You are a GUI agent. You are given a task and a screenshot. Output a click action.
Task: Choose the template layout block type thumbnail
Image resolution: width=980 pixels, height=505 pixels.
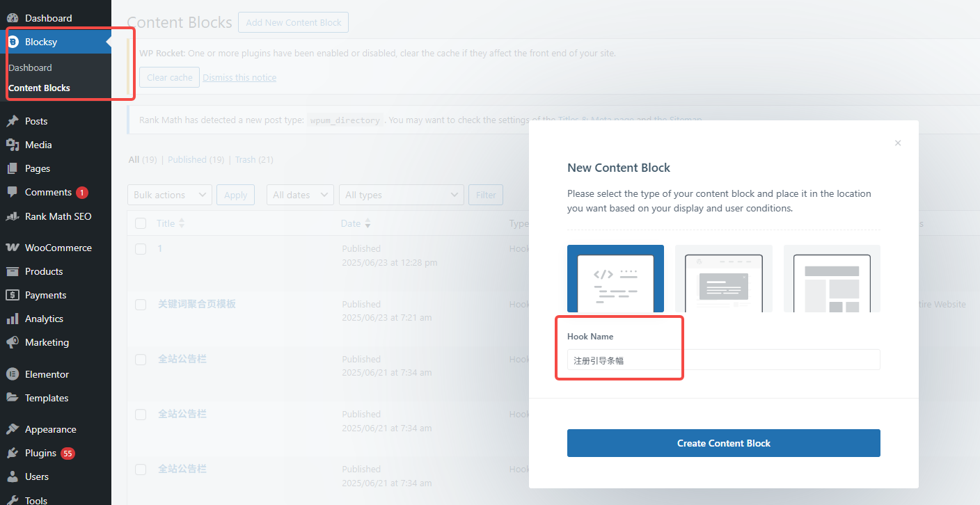832,278
